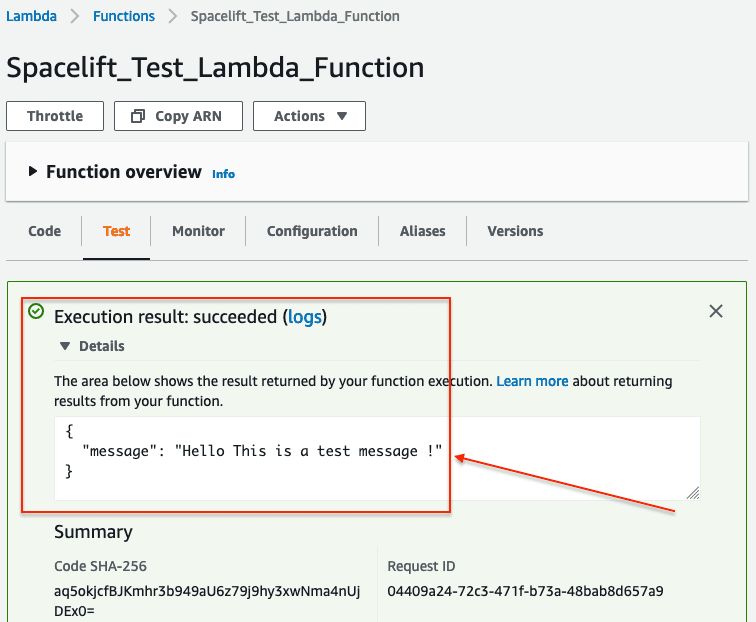
Task: Dismiss the execution result banner
Action: click(x=716, y=311)
